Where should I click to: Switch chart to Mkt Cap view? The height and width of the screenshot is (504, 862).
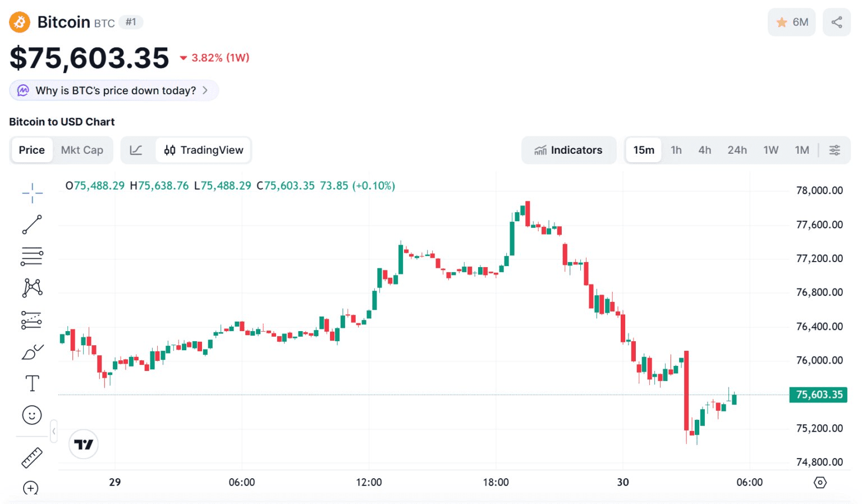click(x=82, y=150)
